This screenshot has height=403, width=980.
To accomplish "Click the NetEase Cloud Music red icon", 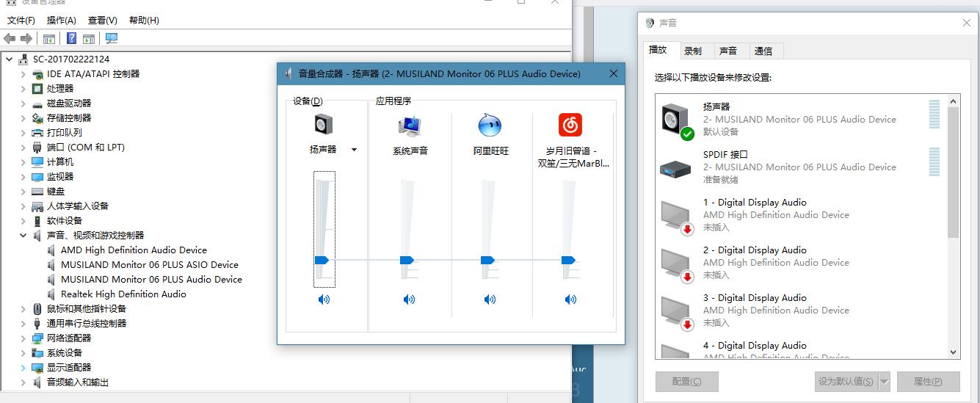I will coord(570,125).
